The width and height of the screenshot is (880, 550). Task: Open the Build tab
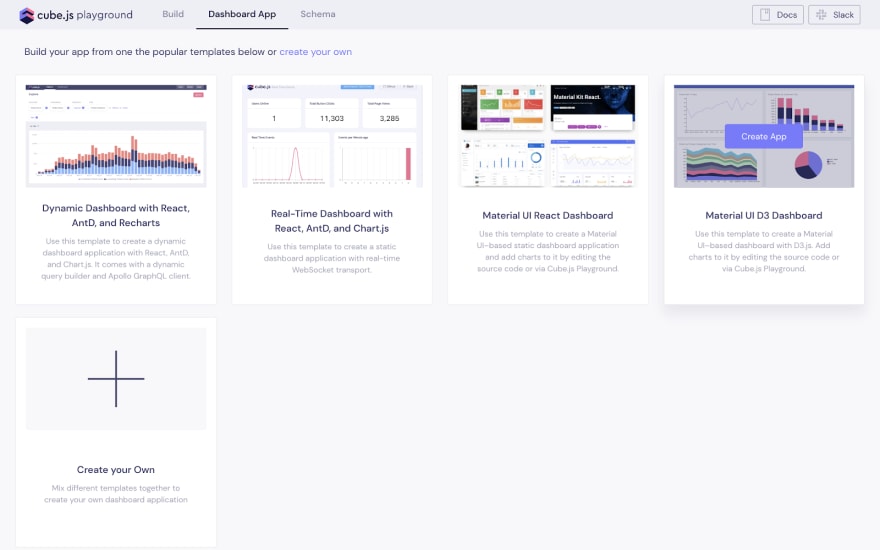click(x=173, y=14)
